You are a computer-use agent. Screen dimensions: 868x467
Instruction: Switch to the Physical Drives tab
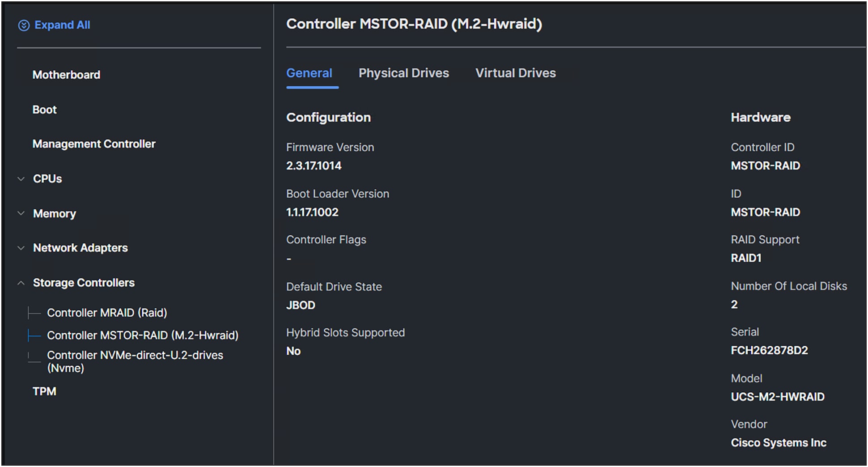coord(404,73)
